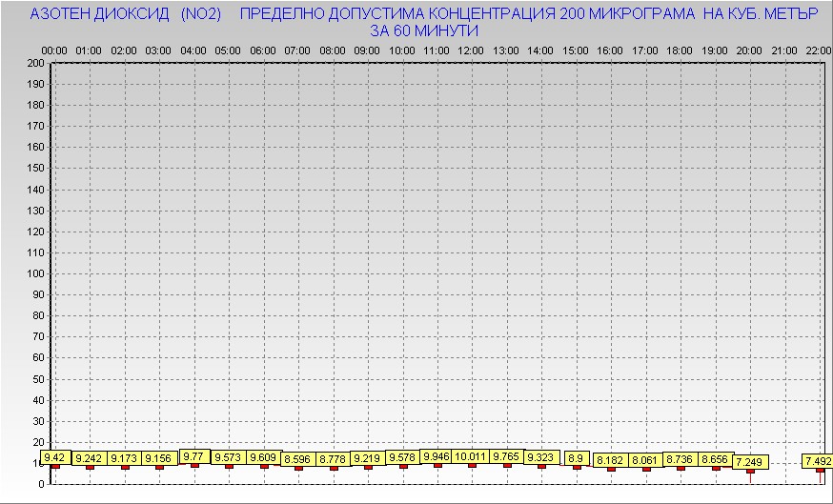Click the ЗА 60 МИНУТИ subtitle text

[x=424, y=30]
